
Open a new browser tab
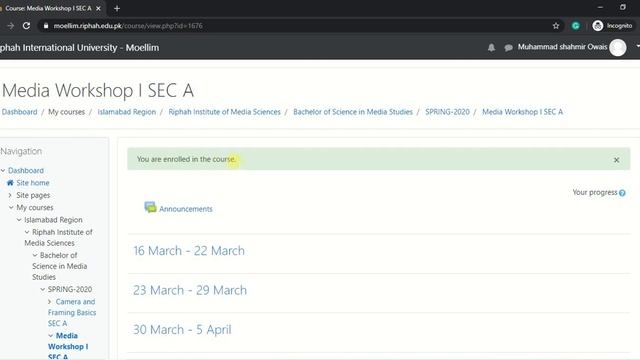click(117, 8)
